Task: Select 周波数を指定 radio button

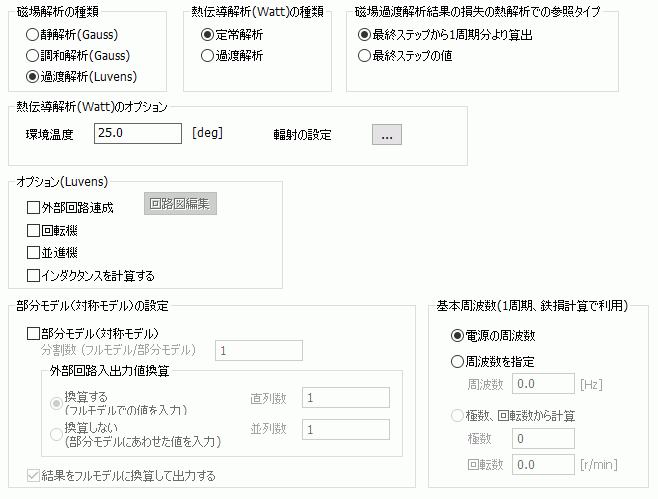Action: [x=458, y=361]
